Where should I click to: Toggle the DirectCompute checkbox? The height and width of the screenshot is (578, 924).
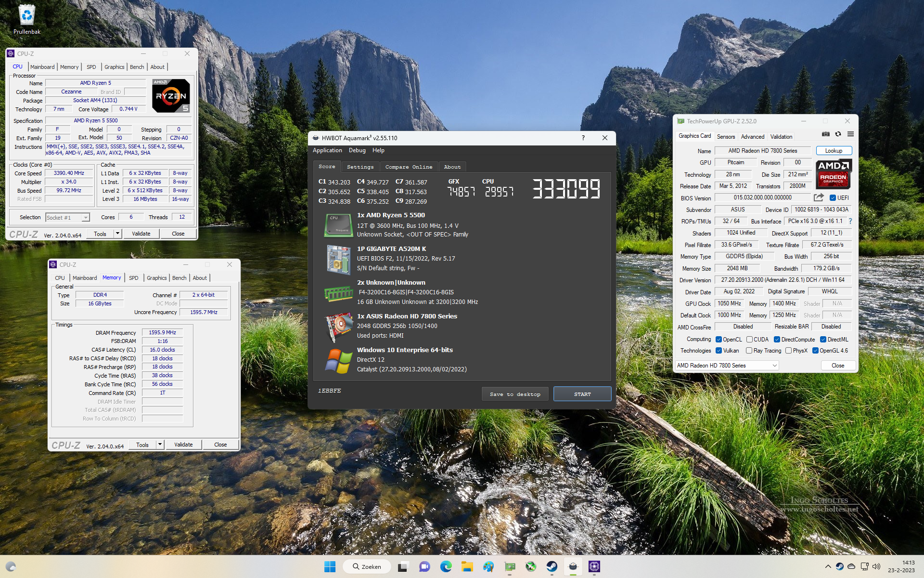[x=777, y=340]
